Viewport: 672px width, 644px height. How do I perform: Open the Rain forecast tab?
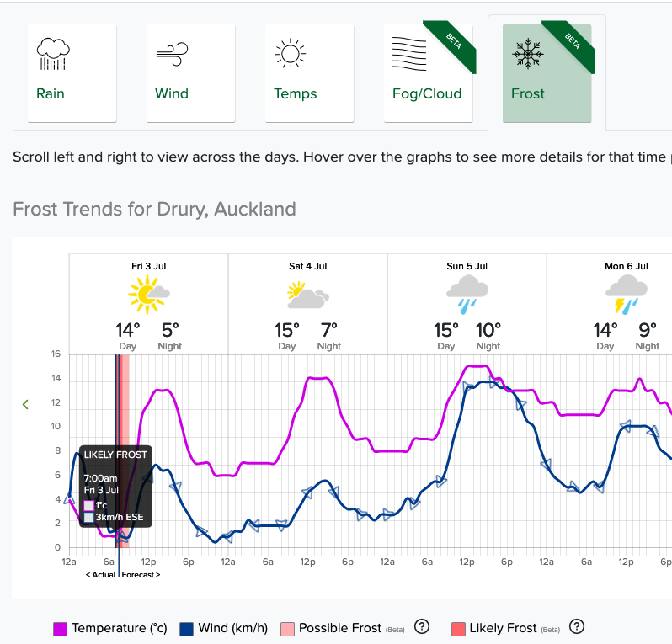(x=72, y=73)
